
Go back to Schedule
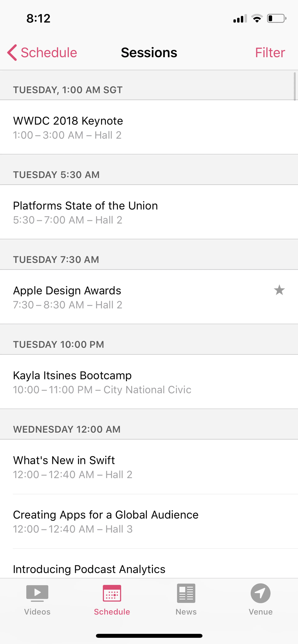[49, 53]
